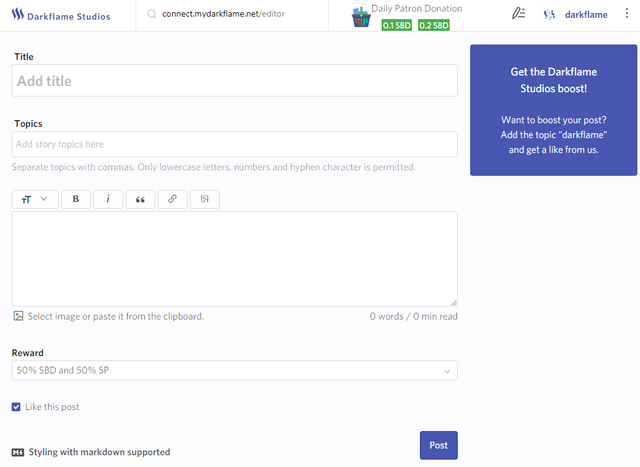Insert a blockquote

140,199
